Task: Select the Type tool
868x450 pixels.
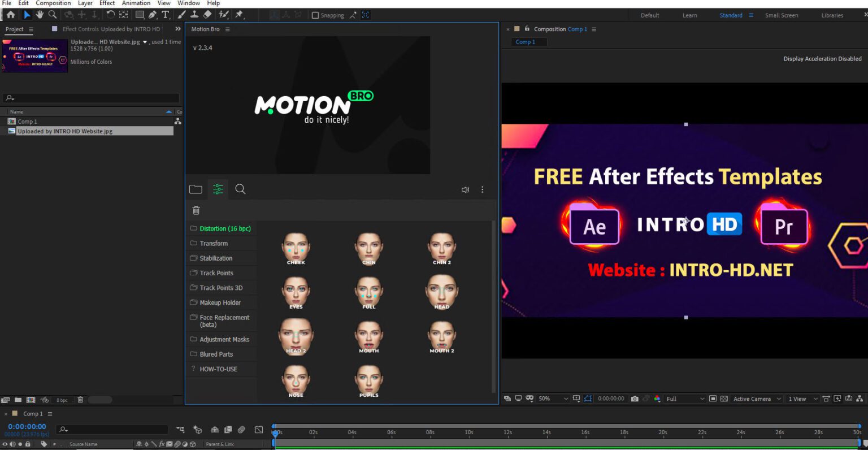Action: (164, 14)
